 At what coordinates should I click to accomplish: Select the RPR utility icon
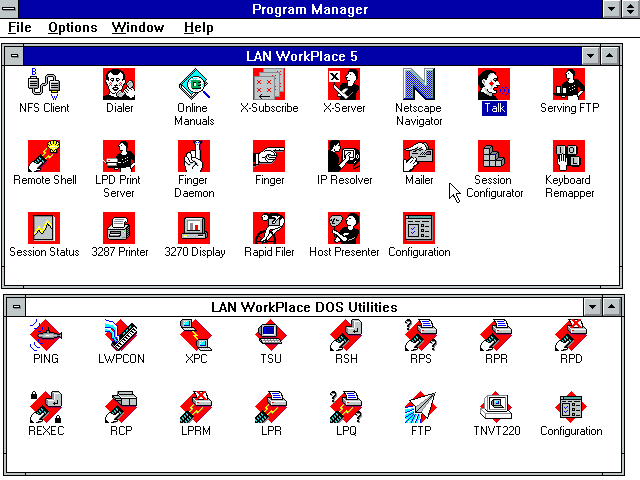point(496,335)
